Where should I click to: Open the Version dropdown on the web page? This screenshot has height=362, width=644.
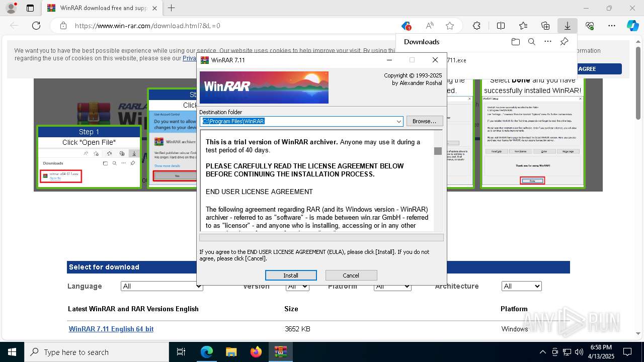pos(297,286)
